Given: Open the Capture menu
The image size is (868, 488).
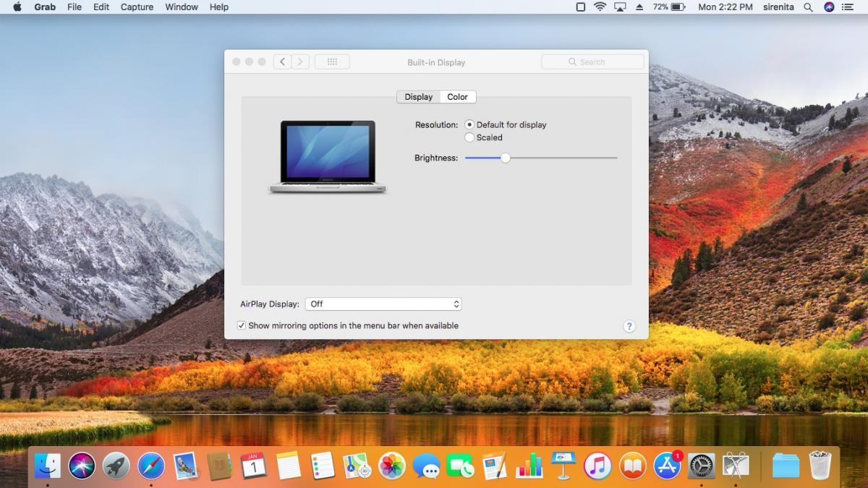Looking at the screenshot, I should [137, 7].
